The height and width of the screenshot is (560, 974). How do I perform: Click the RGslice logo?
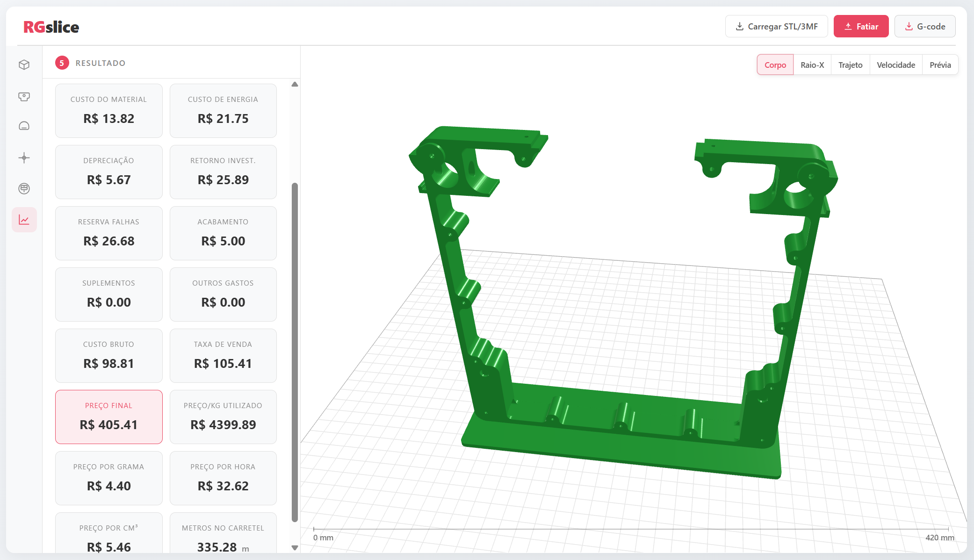pos(51,27)
